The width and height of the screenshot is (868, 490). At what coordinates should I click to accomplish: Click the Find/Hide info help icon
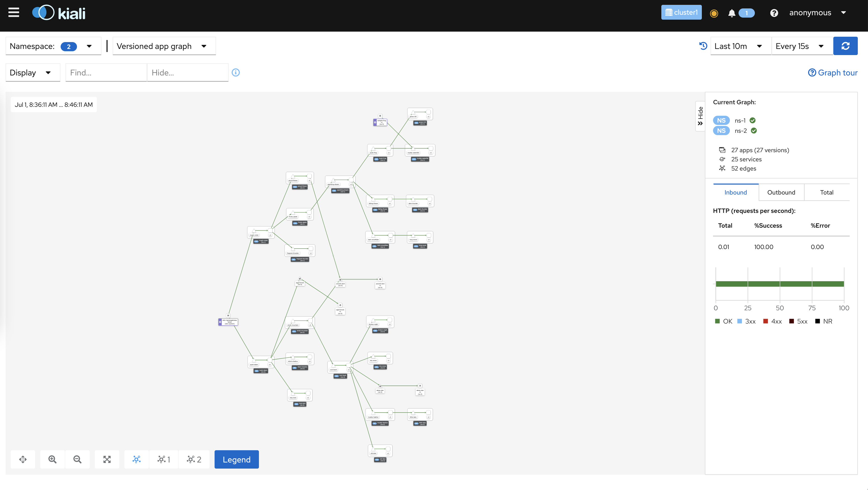(x=235, y=72)
